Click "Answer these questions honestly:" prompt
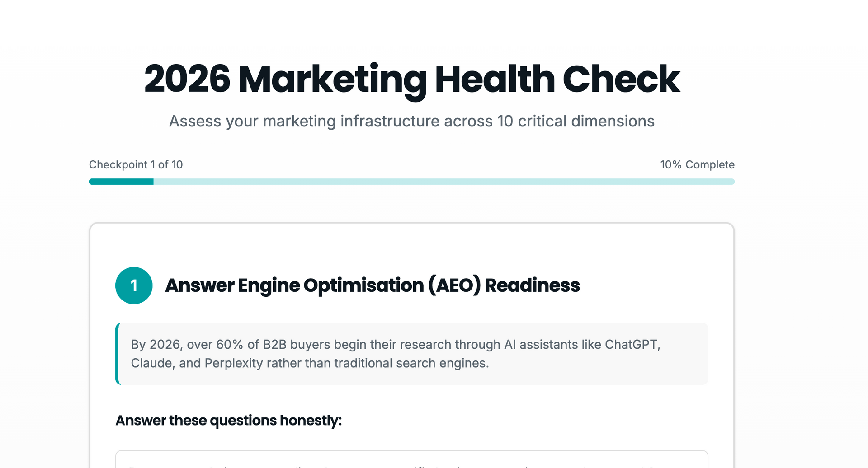 tap(229, 420)
